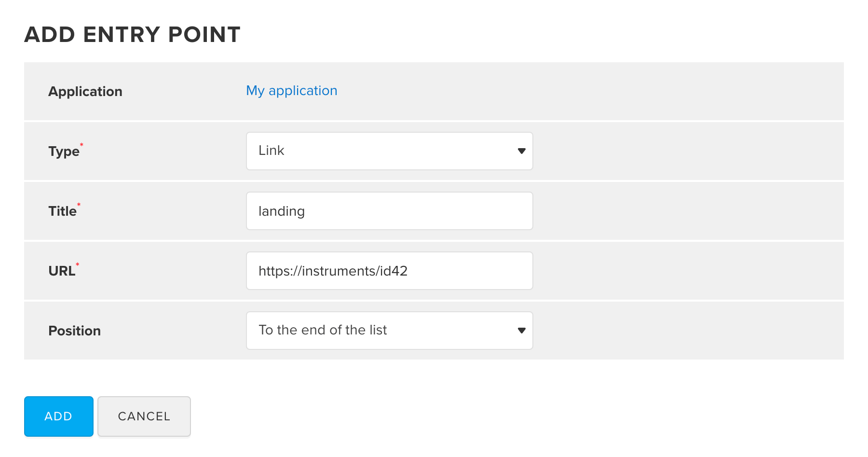868x457 pixels.
Task: Click the Type field label
Action: (x=64, y=152)
